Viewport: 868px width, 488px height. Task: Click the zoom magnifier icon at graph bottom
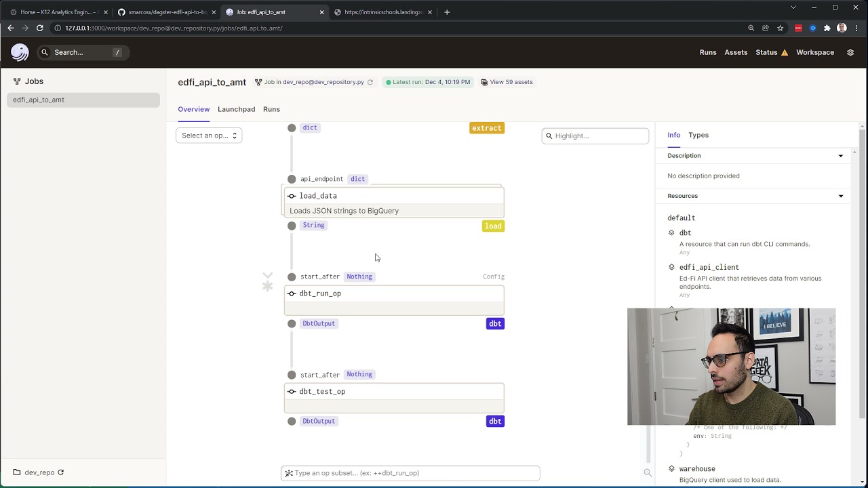648,473
